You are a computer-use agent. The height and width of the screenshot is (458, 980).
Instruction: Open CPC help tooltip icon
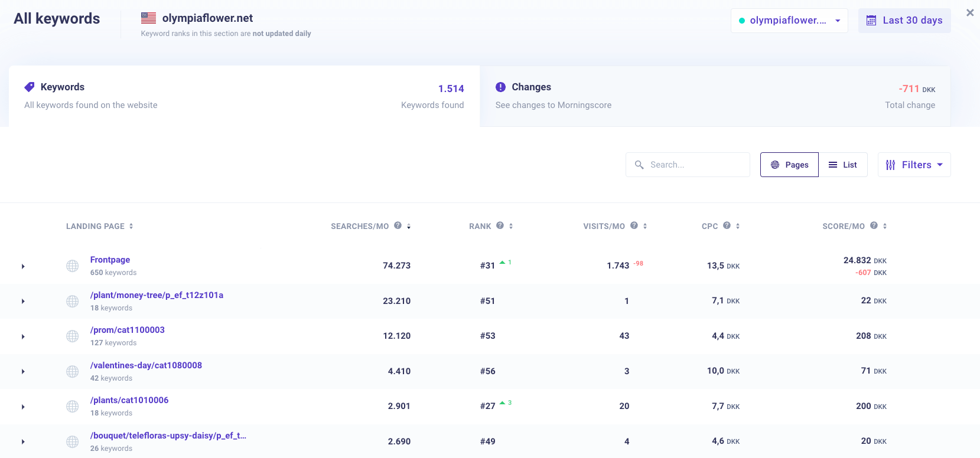pos(727,225)
